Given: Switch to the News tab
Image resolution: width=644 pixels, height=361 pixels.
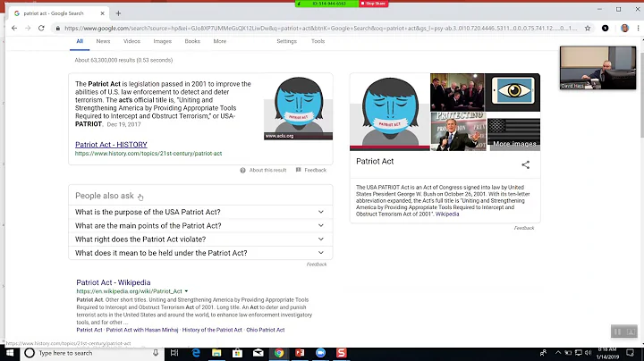Looking at the screenshot, I should [103, 41].
